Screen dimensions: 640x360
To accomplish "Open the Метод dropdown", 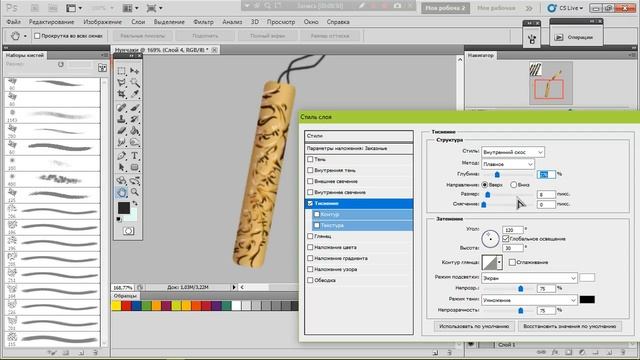I will pyautogui.click(x=508, y=164).
